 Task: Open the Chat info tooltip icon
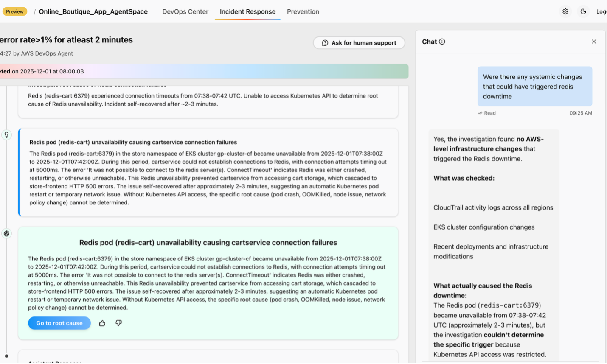point(441,41)
